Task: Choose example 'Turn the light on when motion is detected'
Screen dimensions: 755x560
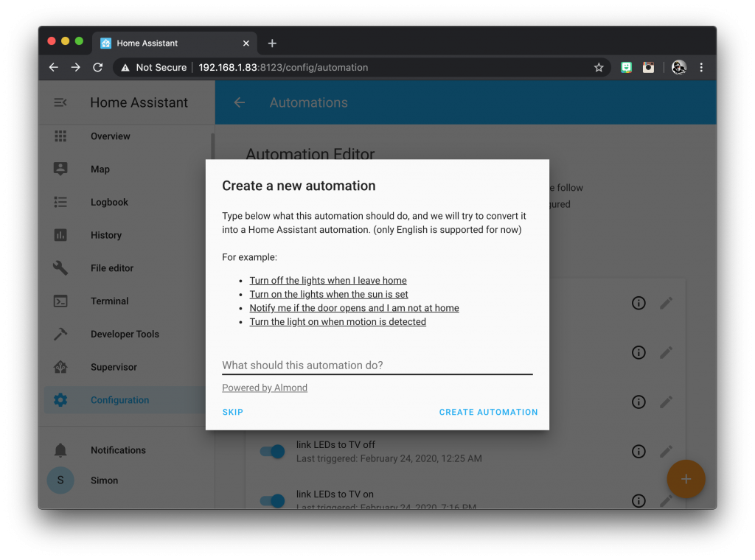Action: click(338, 321)
